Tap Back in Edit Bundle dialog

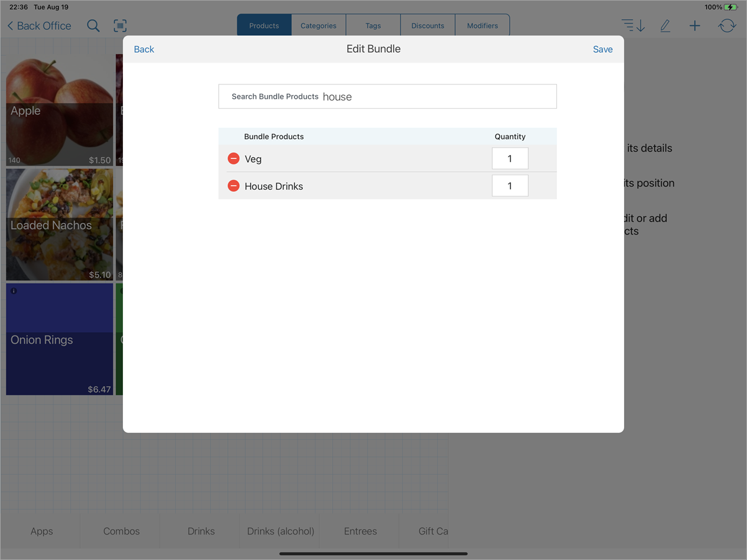tap(144, 49)
